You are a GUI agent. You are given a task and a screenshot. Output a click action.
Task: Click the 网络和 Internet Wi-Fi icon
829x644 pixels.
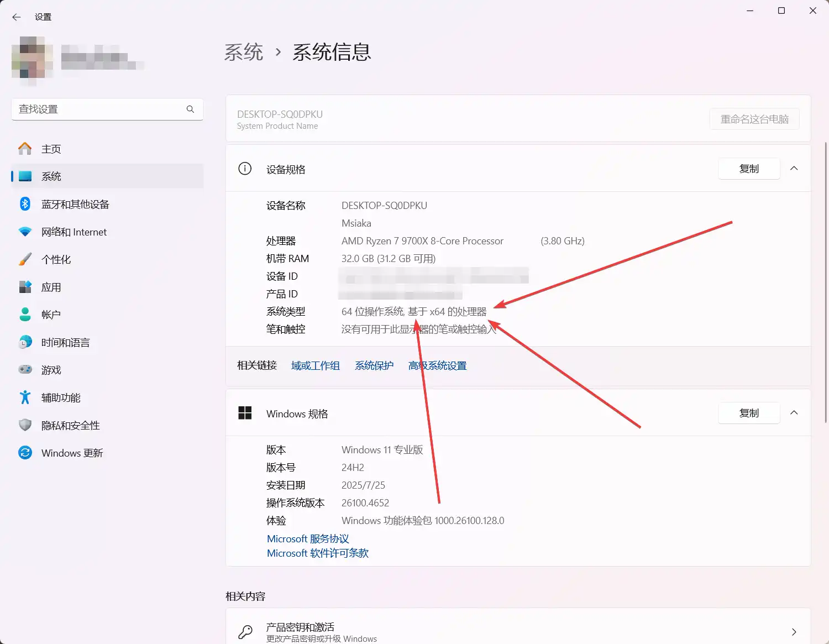point(25,232)
